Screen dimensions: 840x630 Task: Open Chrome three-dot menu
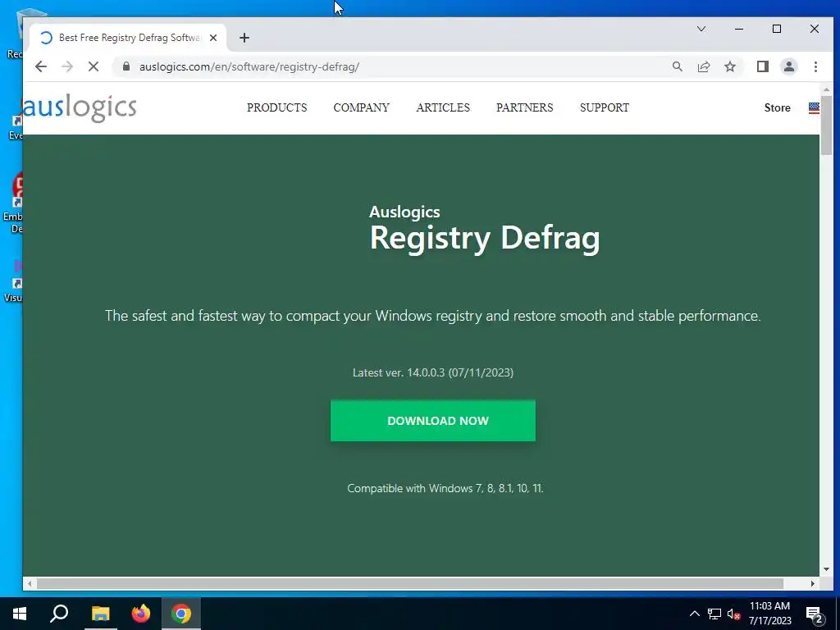click(815, 66)
